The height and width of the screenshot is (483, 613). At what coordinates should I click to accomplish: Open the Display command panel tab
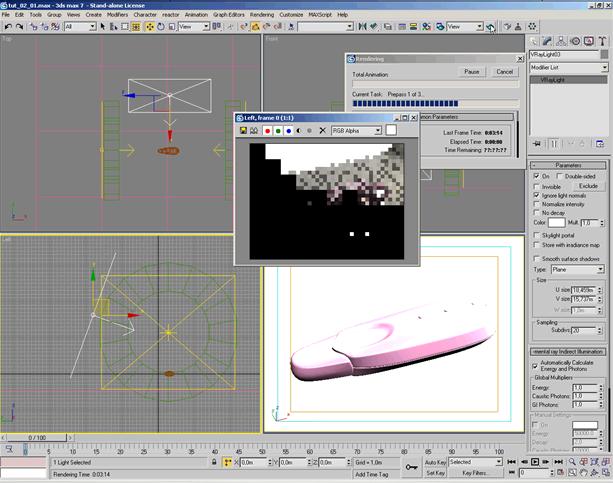pos(589,41)
